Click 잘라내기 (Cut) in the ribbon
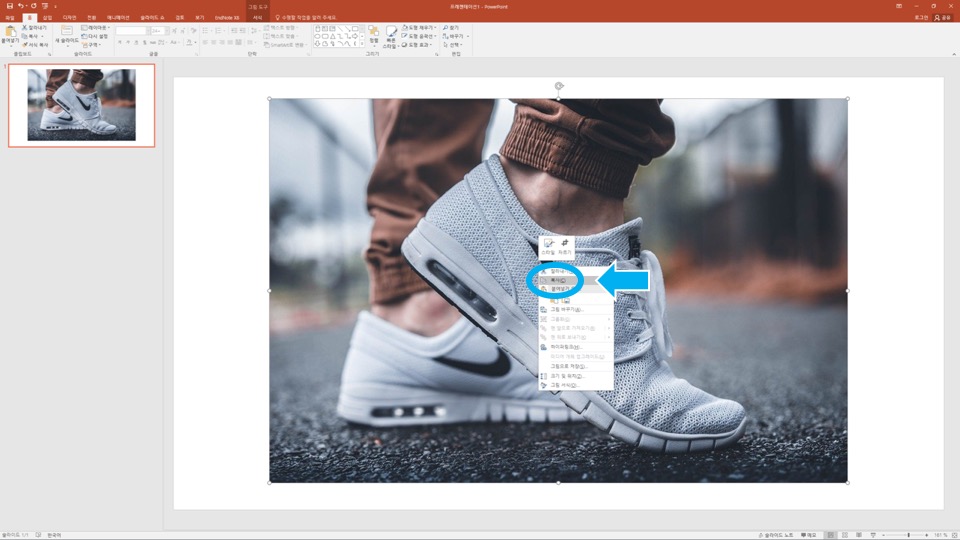The height and width of the screenshot is (540, 960). tap(34, 28)
